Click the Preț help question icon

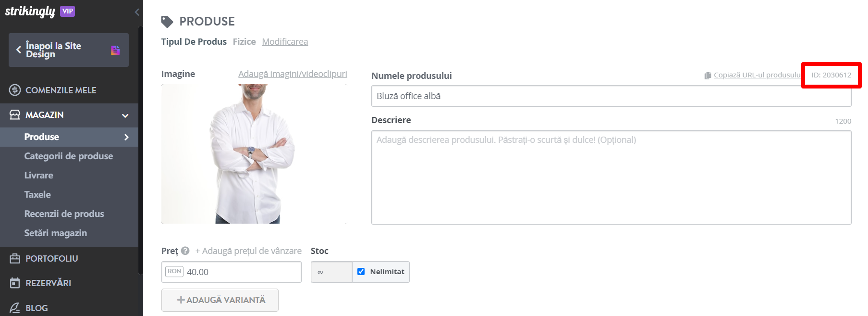185,251
